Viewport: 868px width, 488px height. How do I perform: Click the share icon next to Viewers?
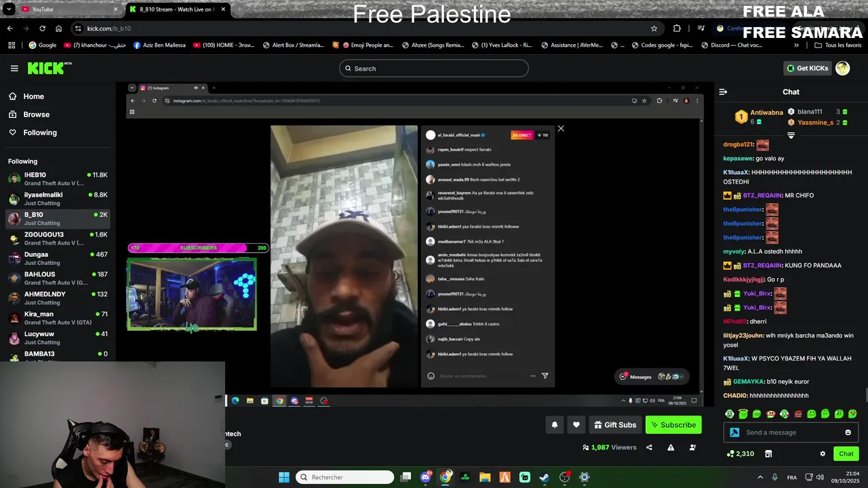click(x=649, y=447)
